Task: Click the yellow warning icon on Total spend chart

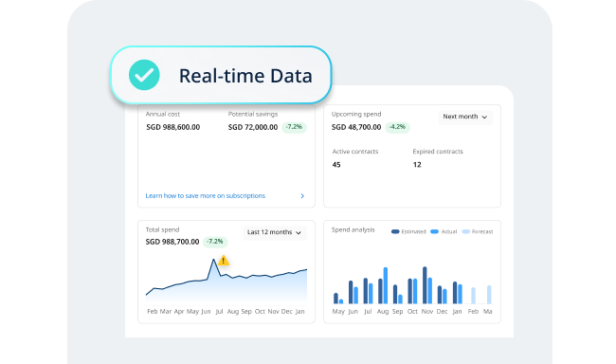Action: pos(224,261)
